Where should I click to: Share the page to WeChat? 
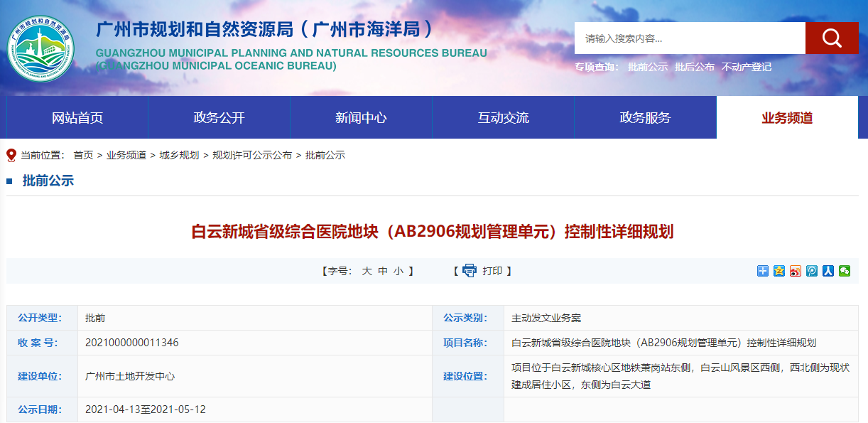pos(845,271)
